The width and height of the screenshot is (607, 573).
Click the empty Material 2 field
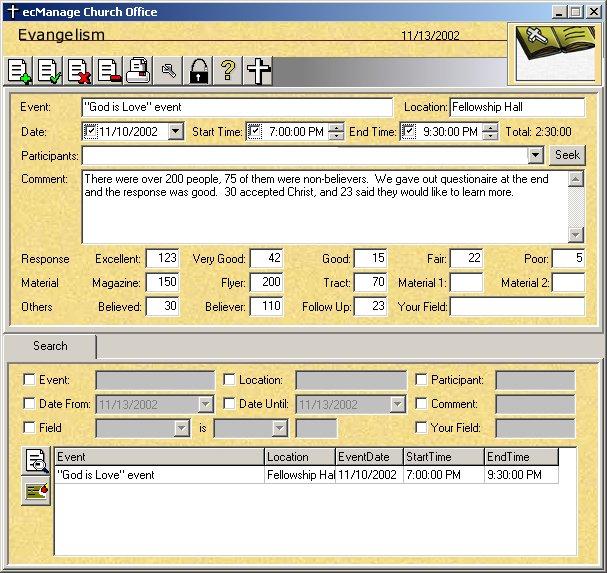click(568, 282)
